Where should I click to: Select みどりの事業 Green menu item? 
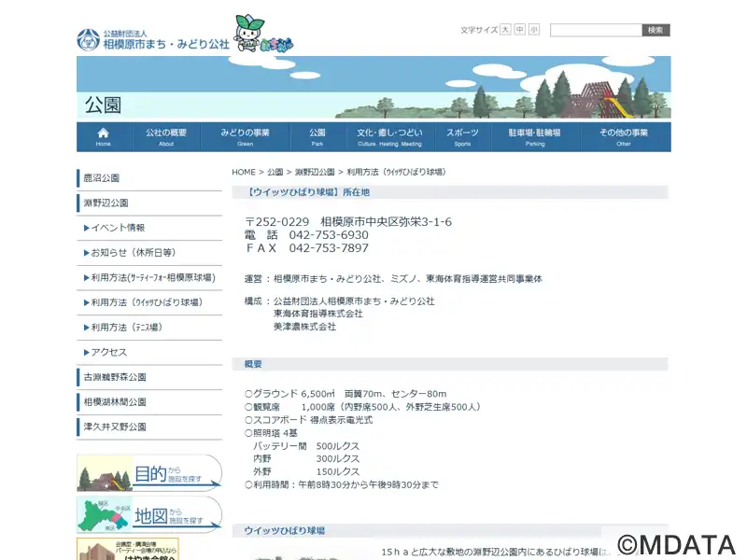245,136
